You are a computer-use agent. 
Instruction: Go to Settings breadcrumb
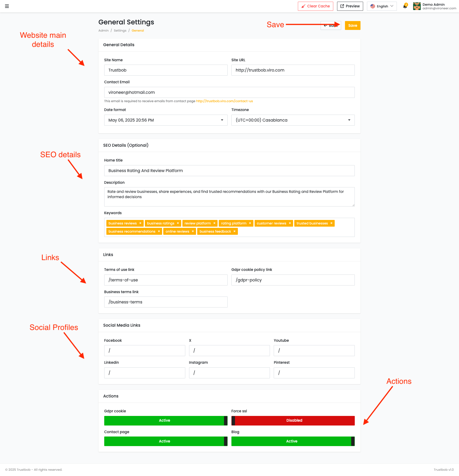(120, 31)
